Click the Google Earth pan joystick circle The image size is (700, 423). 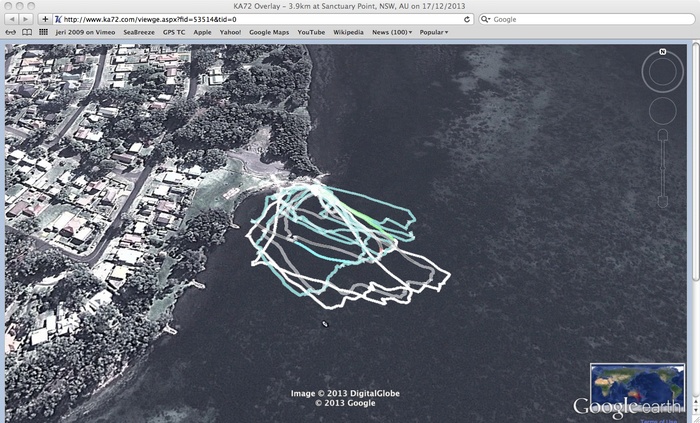click(662, 111)
